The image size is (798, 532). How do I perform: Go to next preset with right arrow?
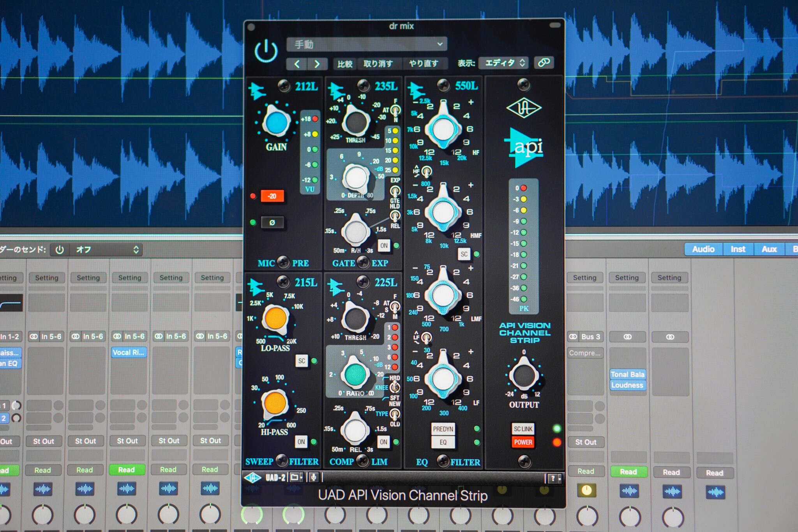(x=317, y=64)
